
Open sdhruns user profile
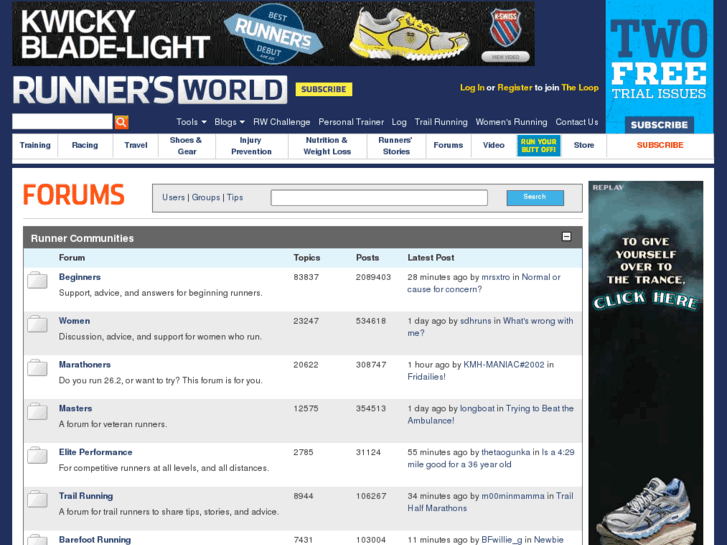tap(475, 321)
